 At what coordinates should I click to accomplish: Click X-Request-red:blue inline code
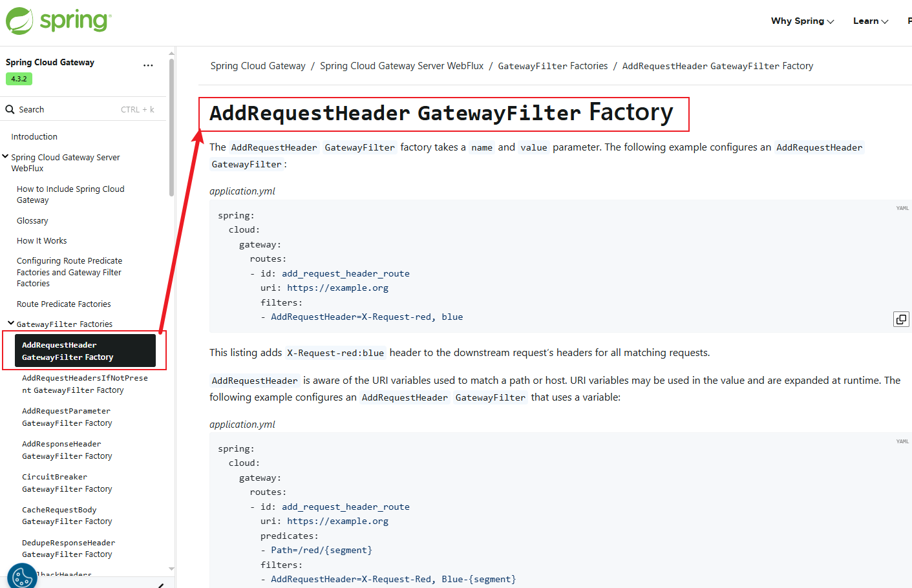(x=335, y=353)
